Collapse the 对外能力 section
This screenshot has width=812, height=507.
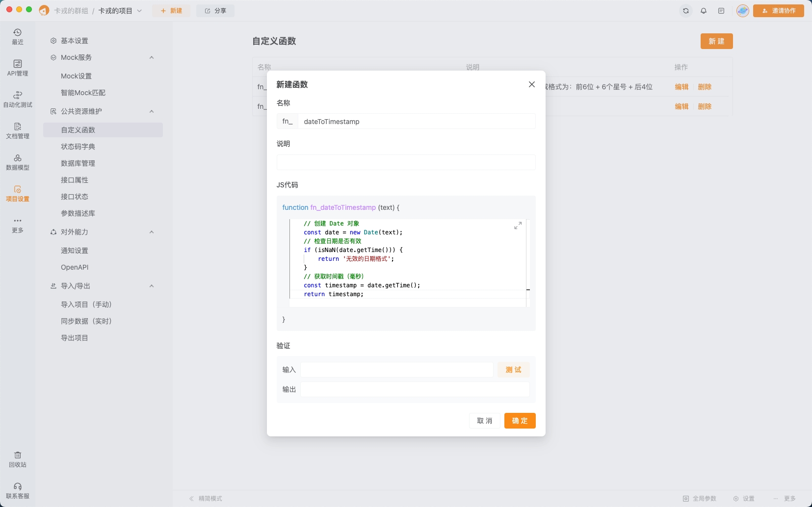[x=152, y=232]
